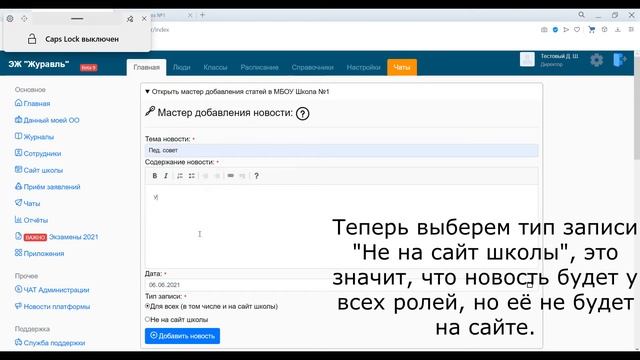This screenshot has height=360, width=640.
Task: Switch to the Справочники tab
Action: [x=312, y=67]
